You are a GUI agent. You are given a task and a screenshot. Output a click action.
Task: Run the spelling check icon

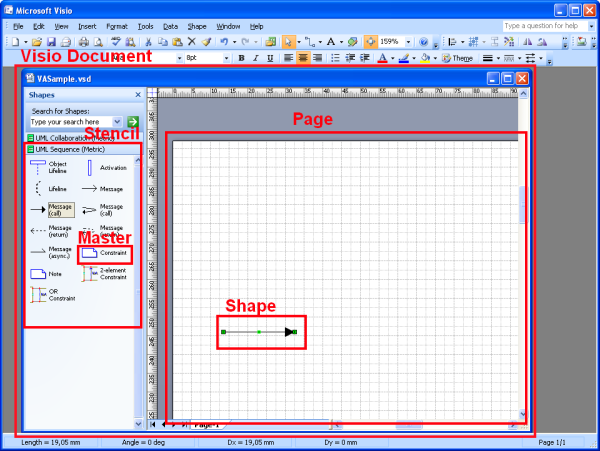click(116, 42)
